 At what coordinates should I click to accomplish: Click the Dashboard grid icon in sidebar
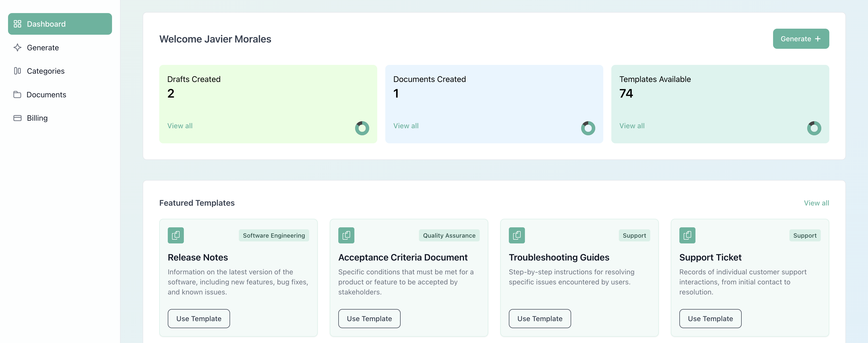(x=18, y=24)
